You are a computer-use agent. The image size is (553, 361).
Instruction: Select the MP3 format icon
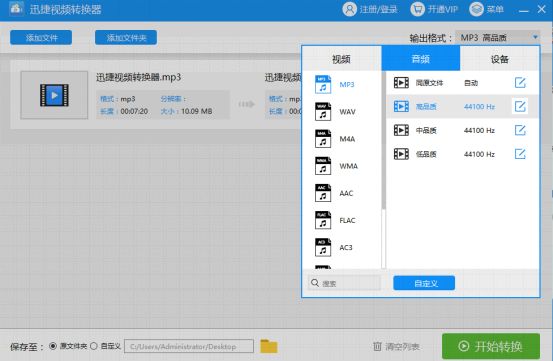(323, 85)
